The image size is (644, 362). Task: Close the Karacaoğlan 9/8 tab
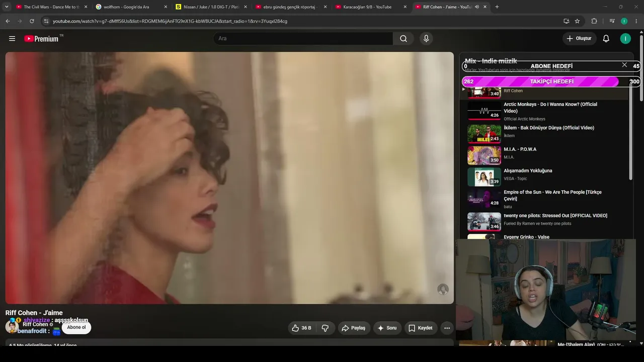click(x=405, y=7)
